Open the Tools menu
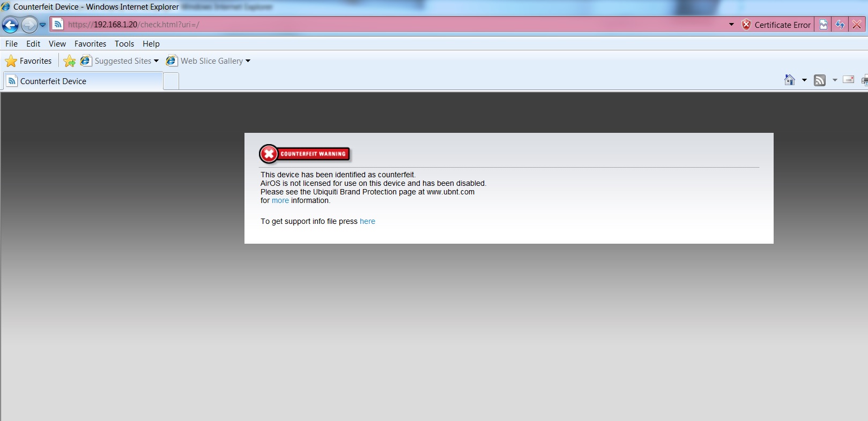 pyautogui.click(x=124, y=44)
